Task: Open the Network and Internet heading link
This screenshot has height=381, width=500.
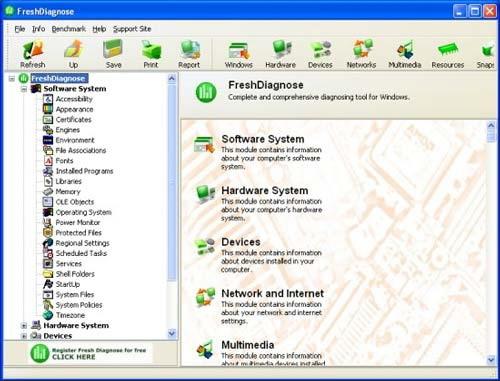Action: (272, 293)
